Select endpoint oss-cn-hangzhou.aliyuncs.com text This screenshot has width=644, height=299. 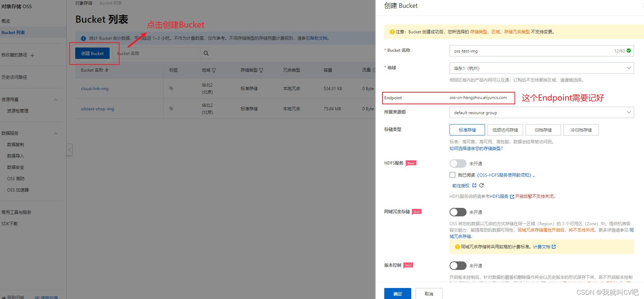(x=478, y=98)
